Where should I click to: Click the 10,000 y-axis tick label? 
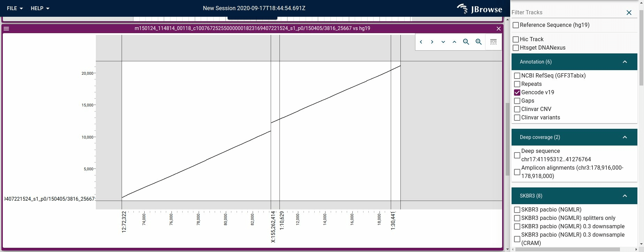87,137
